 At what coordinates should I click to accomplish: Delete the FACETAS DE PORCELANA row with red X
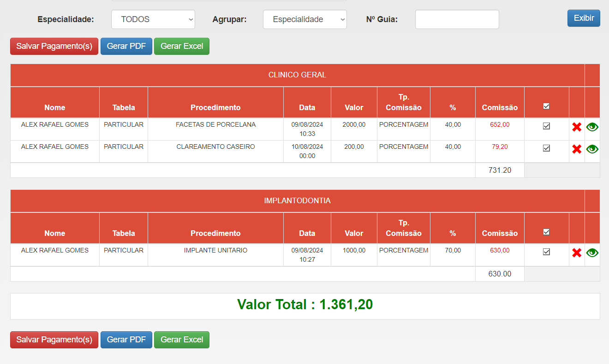click(577, 127)
